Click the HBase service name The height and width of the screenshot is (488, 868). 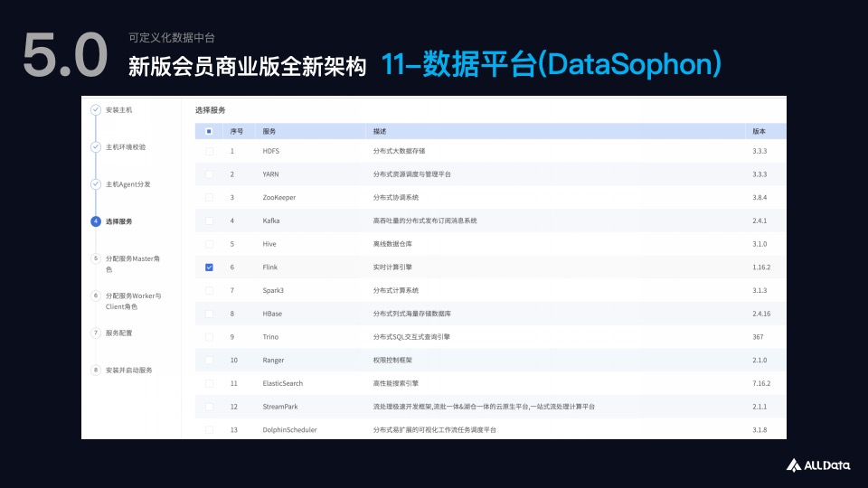pyautogui.click(x=272, y=314)
